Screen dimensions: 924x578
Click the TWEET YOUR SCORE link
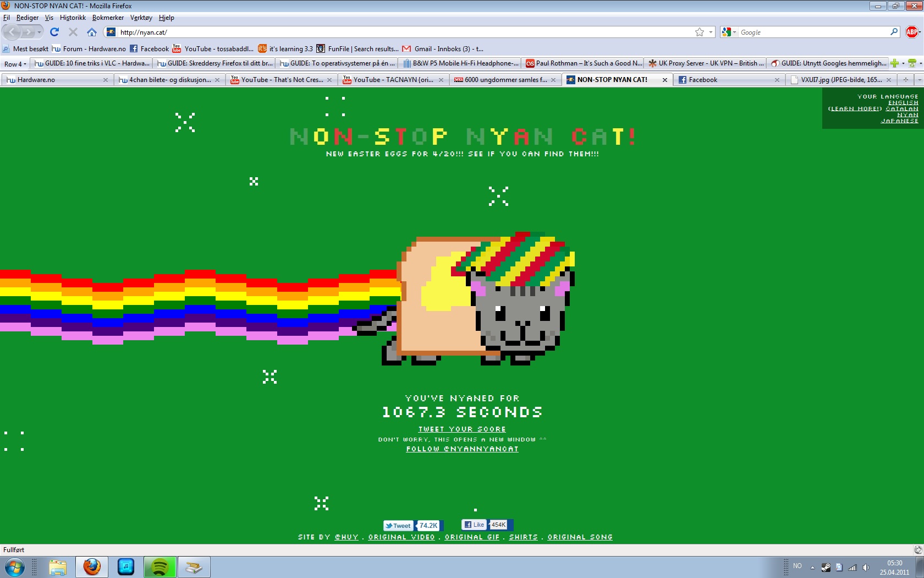point(462,429)
